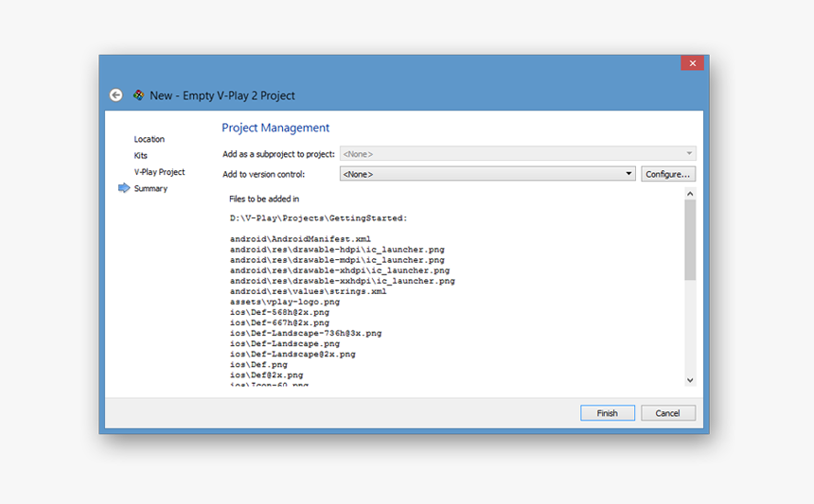The height and width of the screenshot is (504, 814).
Task: Click the file list scrollbar thumb
Action: tap(690, 239)
